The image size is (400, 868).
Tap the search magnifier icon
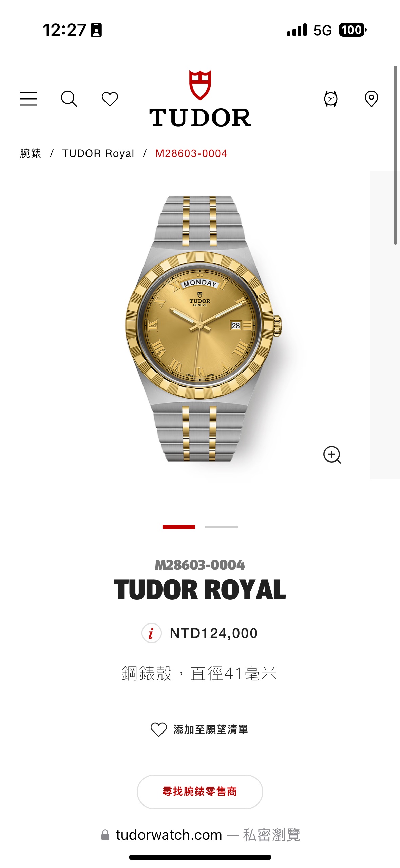(x=69, y=99)
